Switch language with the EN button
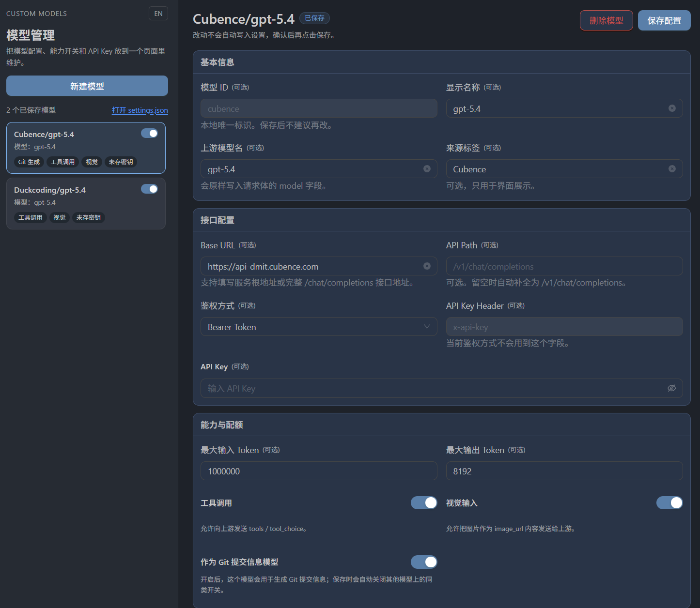Viewport: 700px width, 608px height. tap(158, 14)
